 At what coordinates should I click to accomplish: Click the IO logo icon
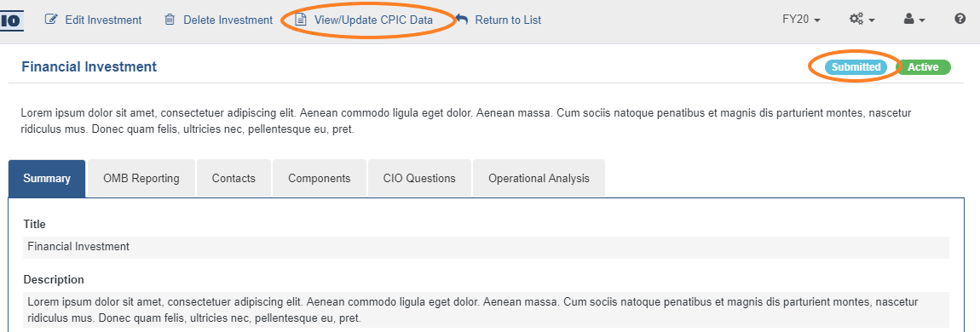pyautogui.click(x=11, y=20)
